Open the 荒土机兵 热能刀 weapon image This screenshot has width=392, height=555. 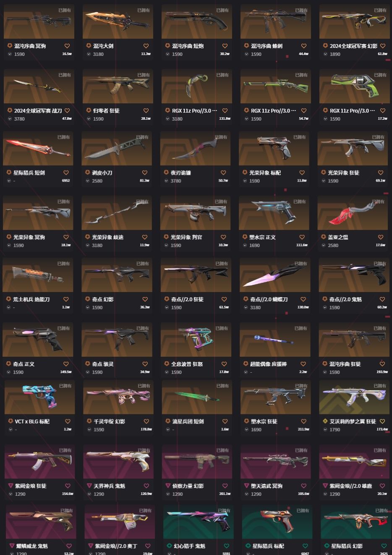coord(38,275)
